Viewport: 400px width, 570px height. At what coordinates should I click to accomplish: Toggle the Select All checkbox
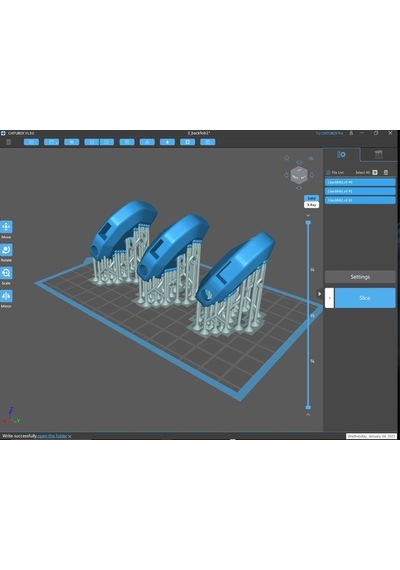tap(375, 172)
